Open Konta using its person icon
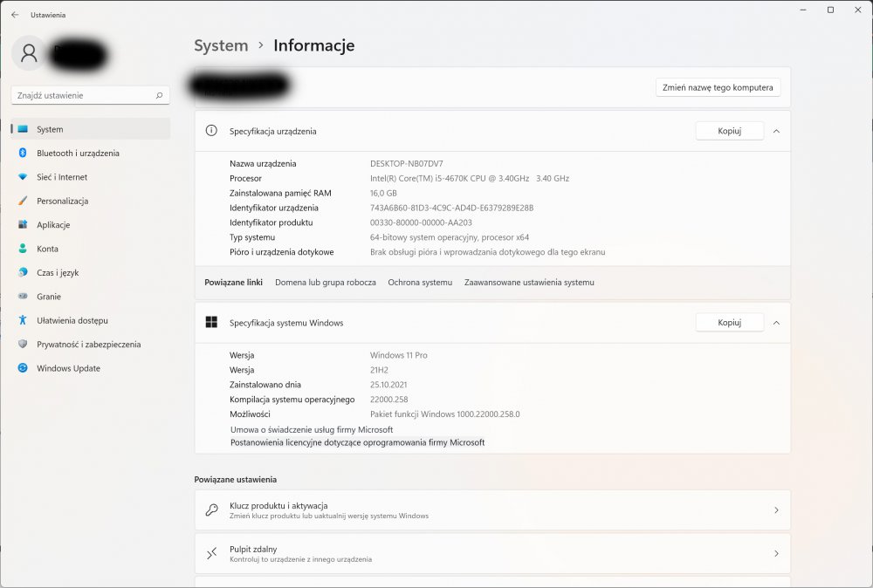Viewport: 873px width, 588px height. click(x=23, y=249)
